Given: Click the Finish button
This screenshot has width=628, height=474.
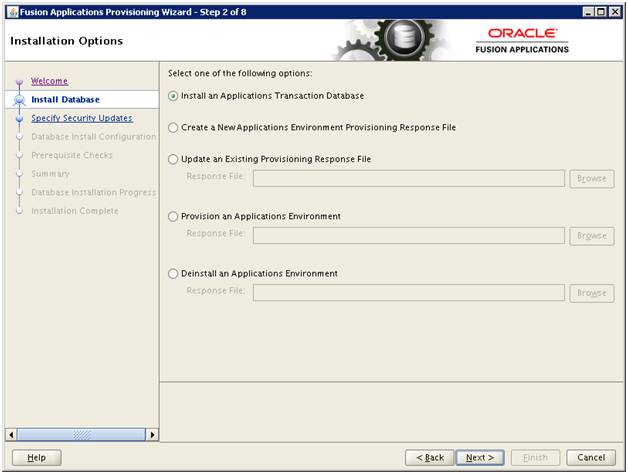Looking at the screenshot, I should 535,458.
